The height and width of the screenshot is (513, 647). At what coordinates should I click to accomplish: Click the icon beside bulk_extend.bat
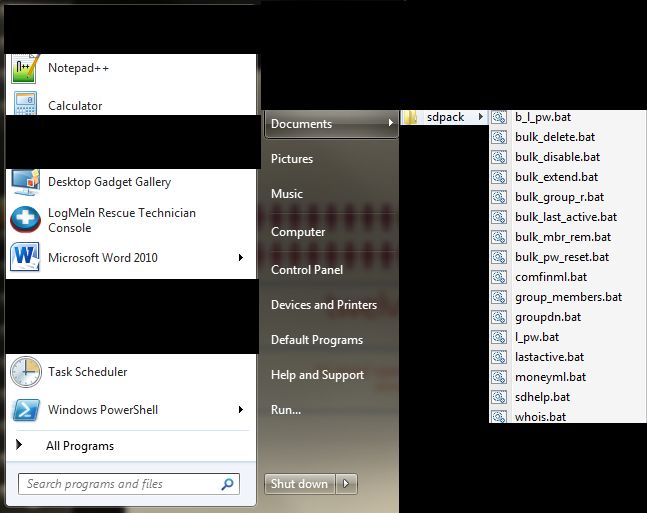pos(498,177)
